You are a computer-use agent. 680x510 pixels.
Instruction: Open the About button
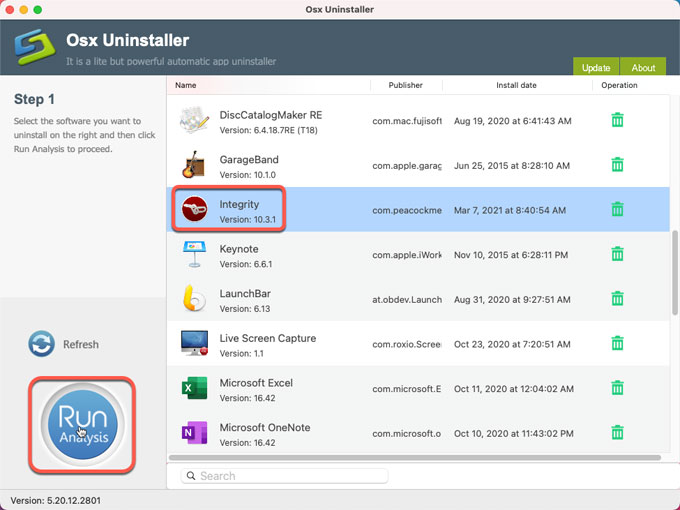click(x=643, y=66)
